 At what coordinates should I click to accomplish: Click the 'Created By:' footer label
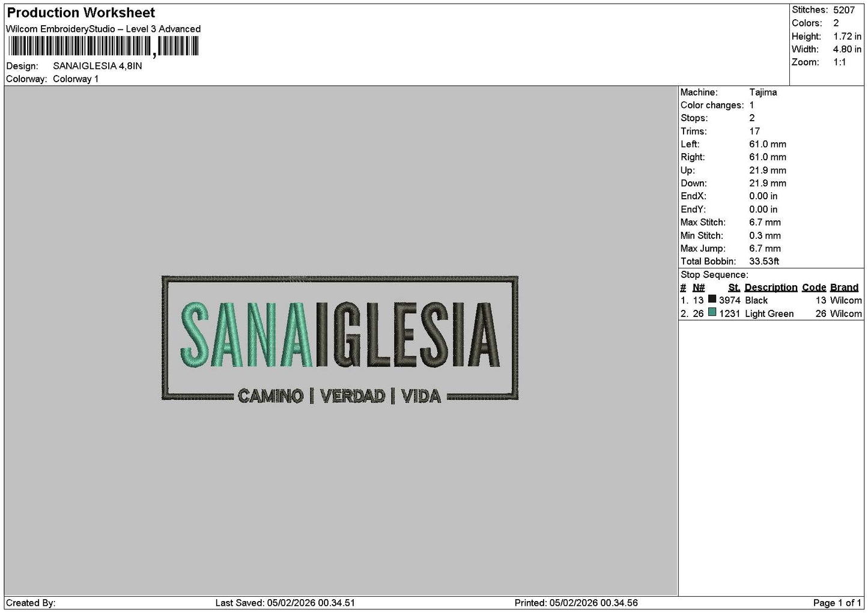pos(31,603)
